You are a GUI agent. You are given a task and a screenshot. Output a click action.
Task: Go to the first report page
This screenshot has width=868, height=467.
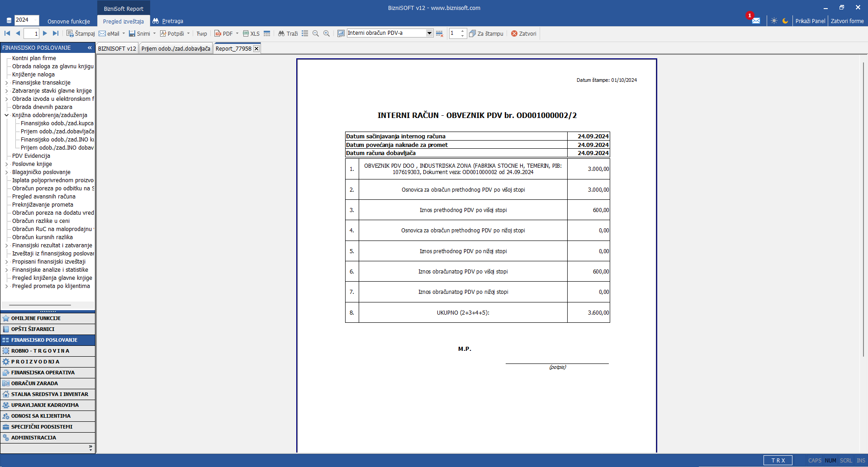7,33
